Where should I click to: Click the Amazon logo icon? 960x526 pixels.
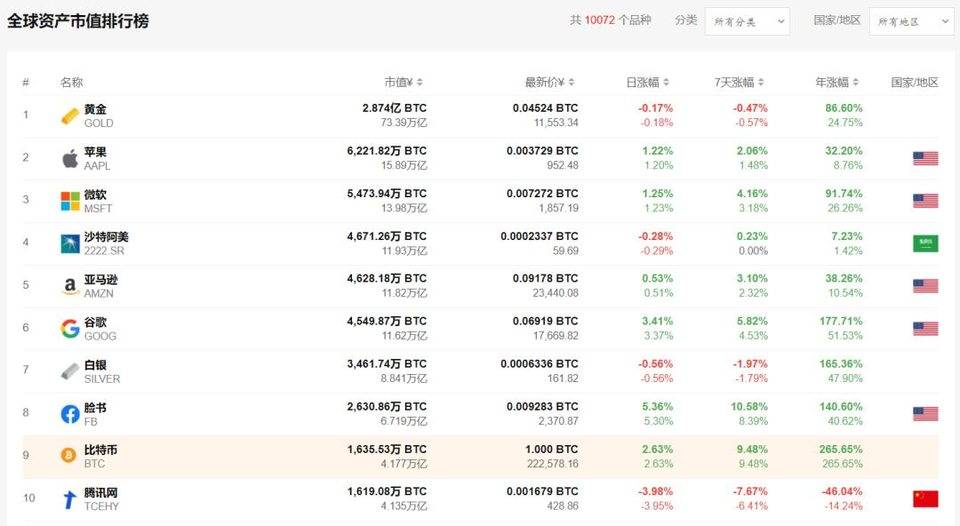click(70, 286)
